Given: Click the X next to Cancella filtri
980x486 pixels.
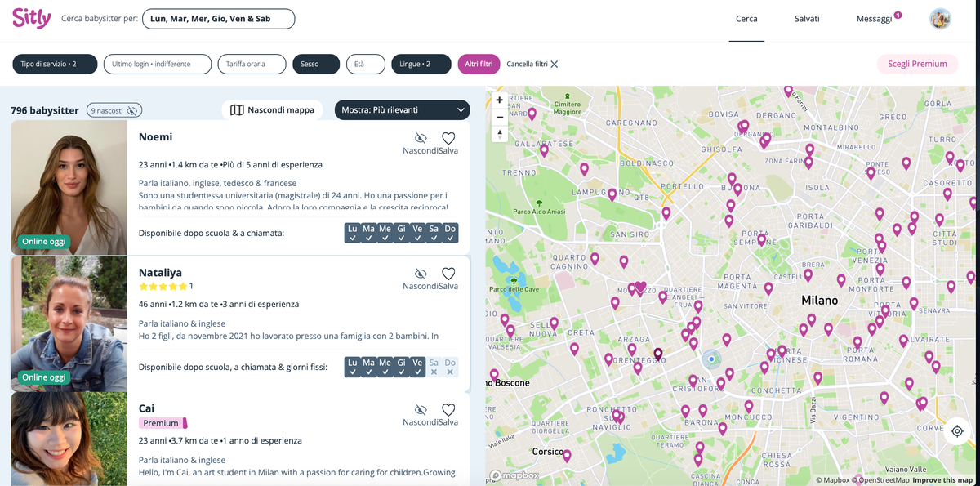Looking at the screenshot, I should tap(555, 64).
